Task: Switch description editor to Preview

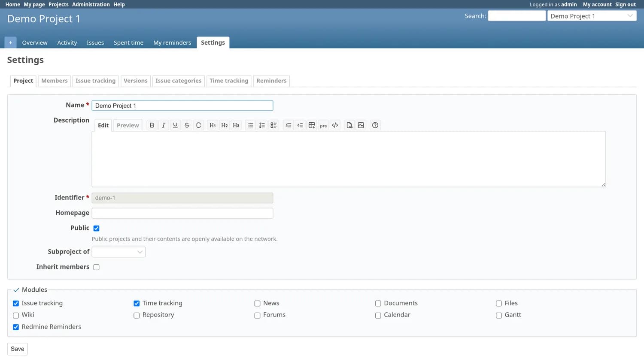Action: tap(128, 125)
